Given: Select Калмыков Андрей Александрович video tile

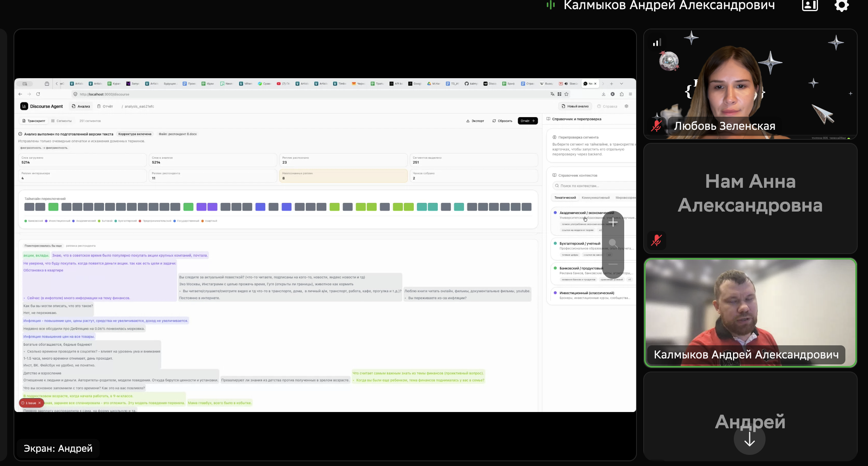Looking at the screenshot, I should [750, 312].
